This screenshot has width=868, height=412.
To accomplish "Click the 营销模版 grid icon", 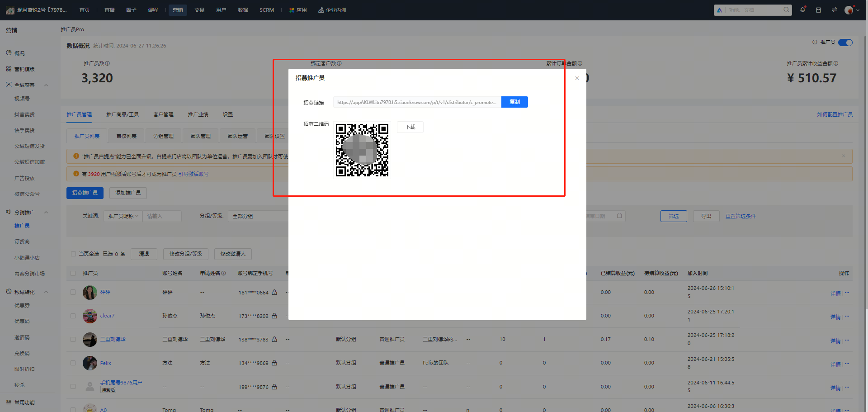I will tap(9, 69).
